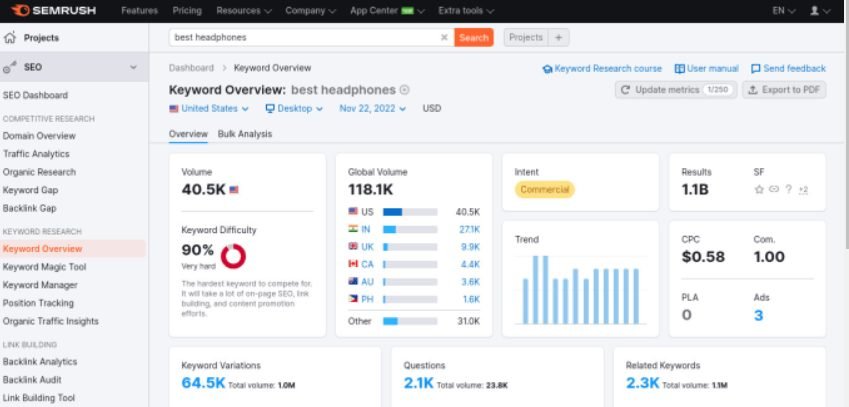Viewport: 849px width, 407px height.
Task: Click the orange Search button
Action: (474, 37)
